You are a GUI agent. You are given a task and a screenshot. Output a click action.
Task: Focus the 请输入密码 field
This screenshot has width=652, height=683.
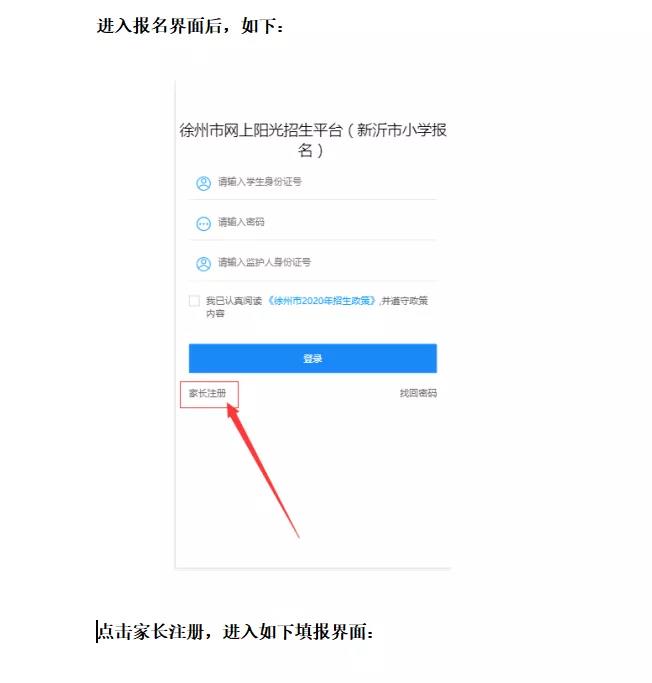pyautogui.click(x=313, y=223)
